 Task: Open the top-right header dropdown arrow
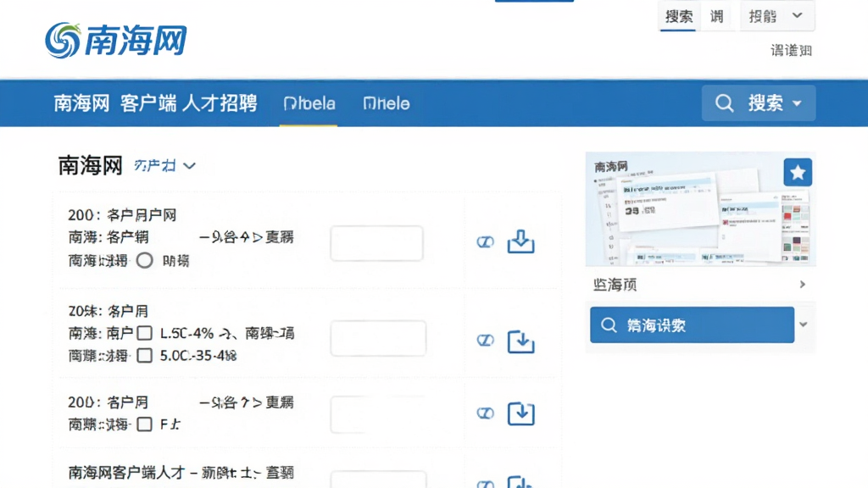click(x=797, y=15)
